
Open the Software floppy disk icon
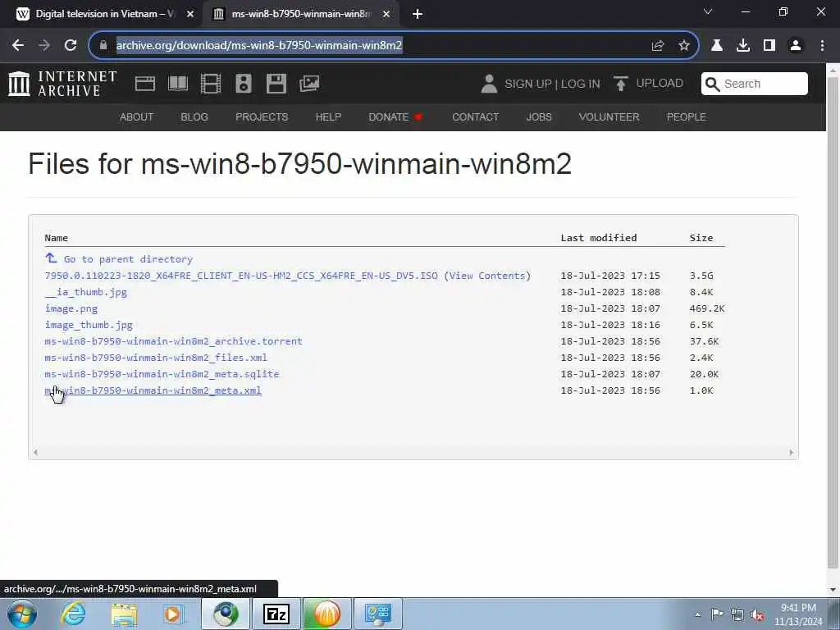click(x=276, y=84)
